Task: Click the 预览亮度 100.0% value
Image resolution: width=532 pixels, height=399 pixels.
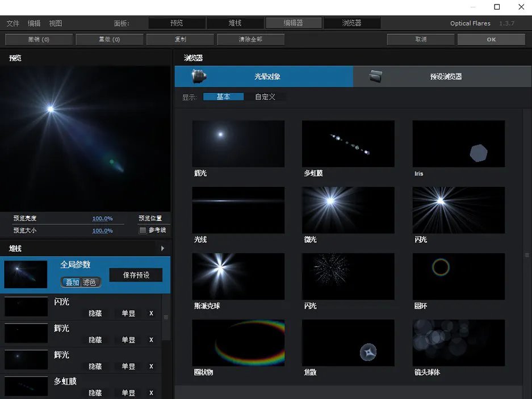Action: tap(102, 219)
